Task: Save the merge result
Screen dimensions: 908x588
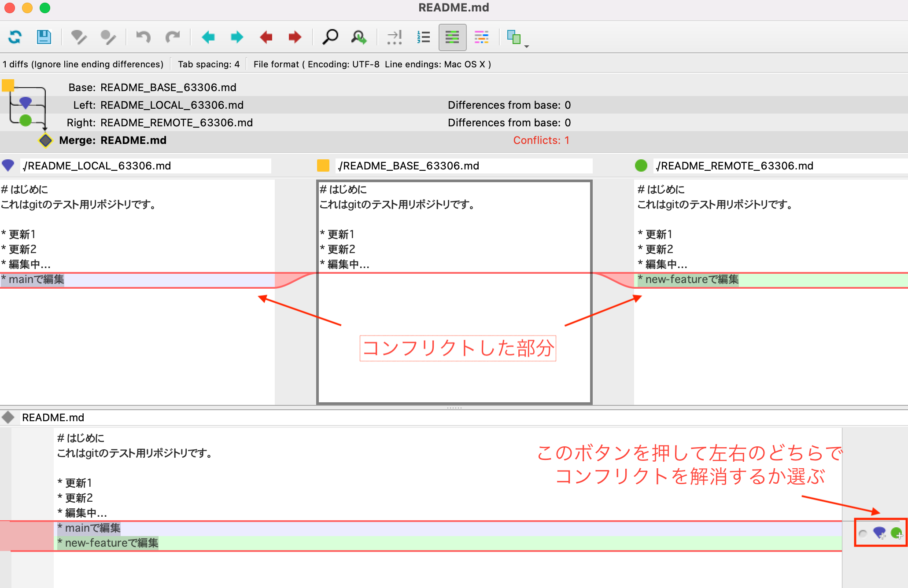Action: point(44,37)
